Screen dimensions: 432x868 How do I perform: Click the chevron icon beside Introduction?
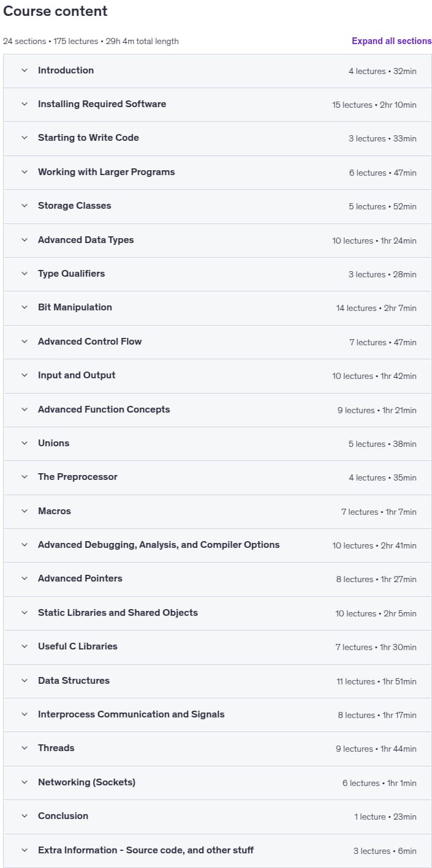click(x=25, y=70)
